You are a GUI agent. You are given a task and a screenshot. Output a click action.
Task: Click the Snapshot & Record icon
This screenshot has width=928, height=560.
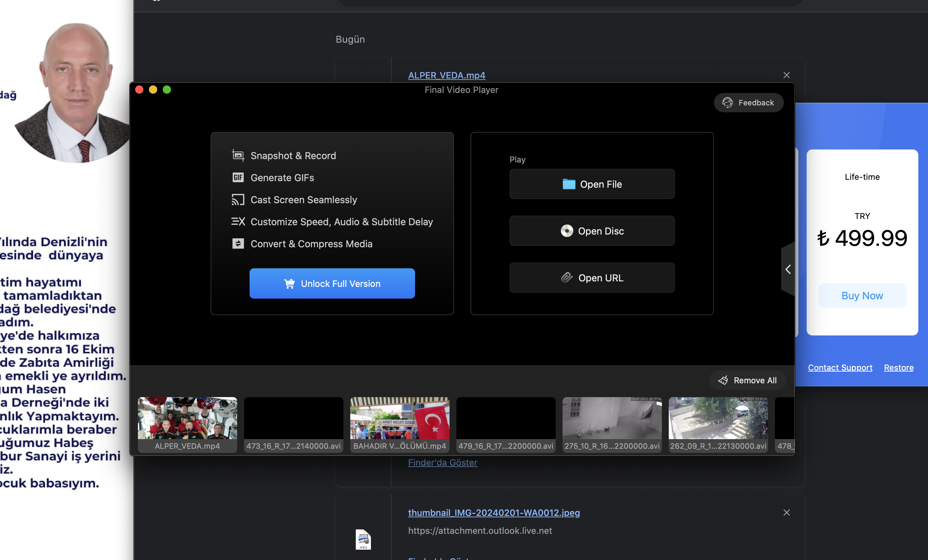tap(238, 155)
